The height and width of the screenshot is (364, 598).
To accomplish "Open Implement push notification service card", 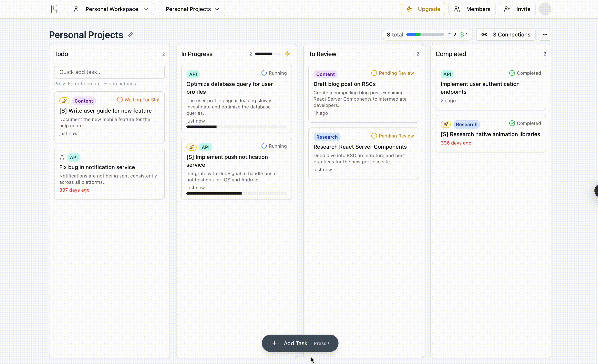I will point(236,169).
